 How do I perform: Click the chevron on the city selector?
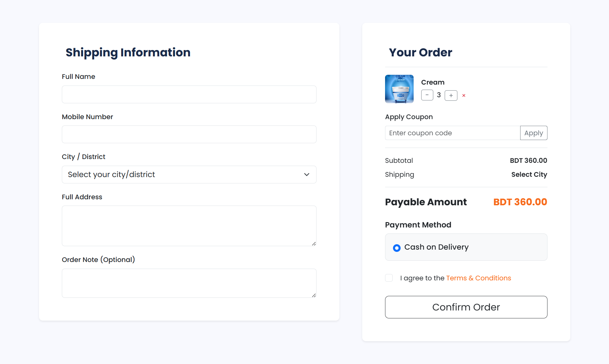pos(306,174)
